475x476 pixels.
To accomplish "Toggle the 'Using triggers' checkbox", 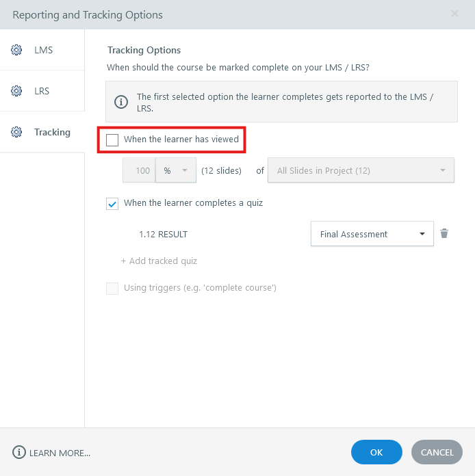I will tap(113, 288).
